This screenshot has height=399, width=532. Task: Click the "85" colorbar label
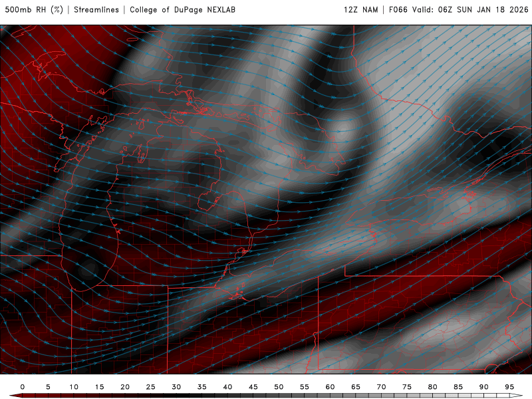(x=458, y=387)
